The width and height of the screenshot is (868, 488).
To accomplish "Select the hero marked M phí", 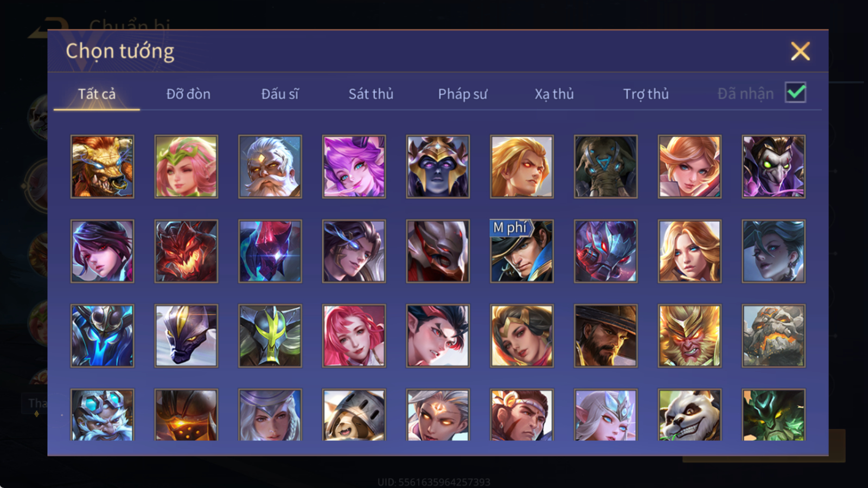I will point(522,251).
